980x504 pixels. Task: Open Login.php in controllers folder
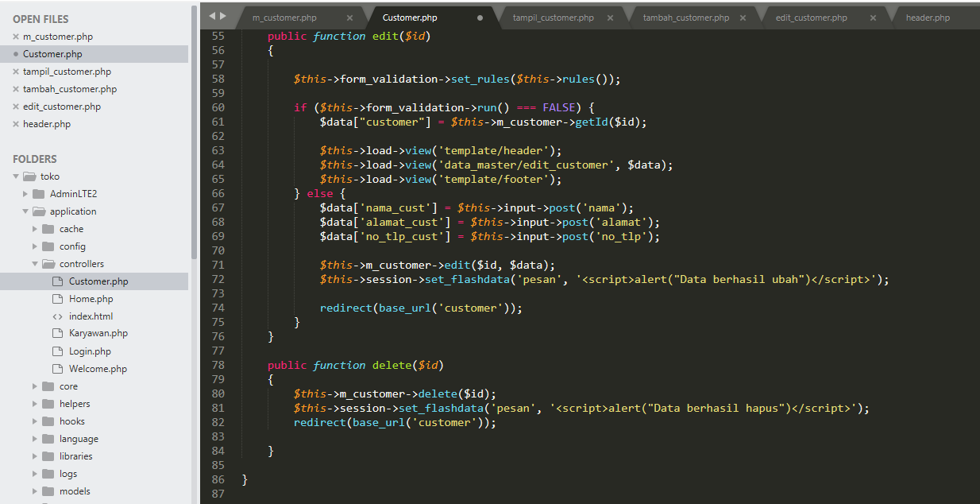point(90,351)
